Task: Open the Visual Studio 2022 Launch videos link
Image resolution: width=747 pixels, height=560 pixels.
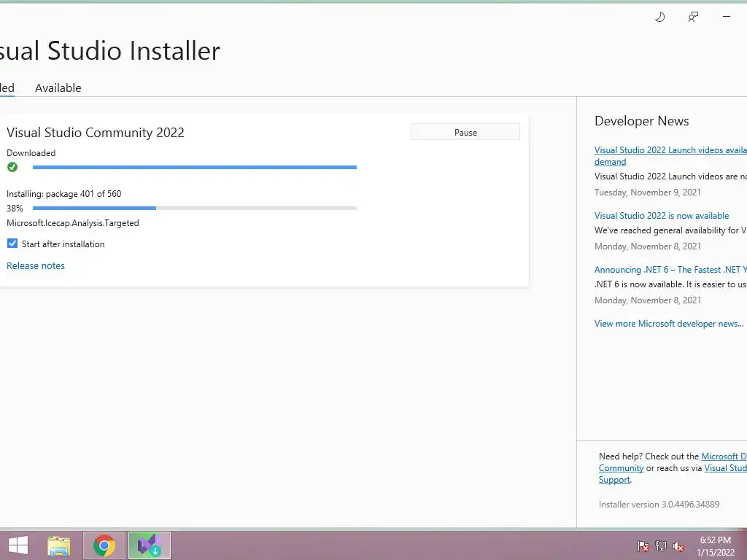Action: [x=670, y=156]
